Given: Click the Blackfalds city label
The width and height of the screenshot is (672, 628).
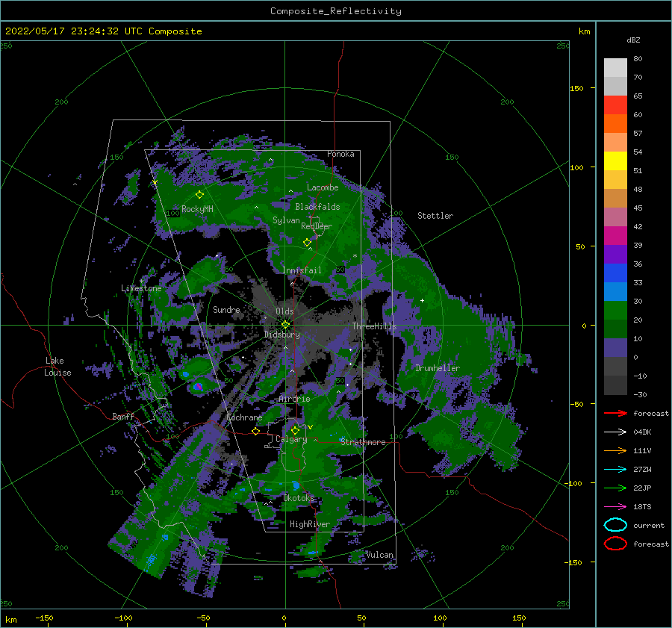Looking at the screenshot, I should pyautogui.click(x=317, y=207).
